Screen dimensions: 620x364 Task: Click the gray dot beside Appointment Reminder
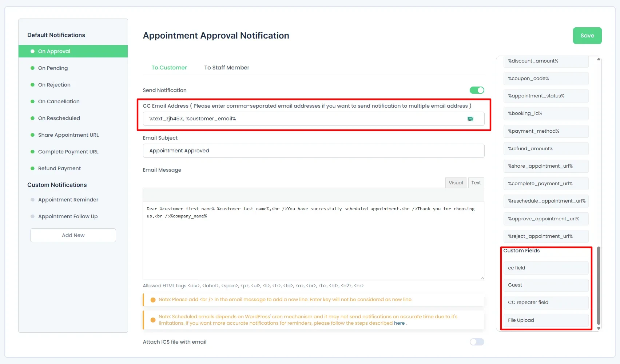(x=32, y=200)
